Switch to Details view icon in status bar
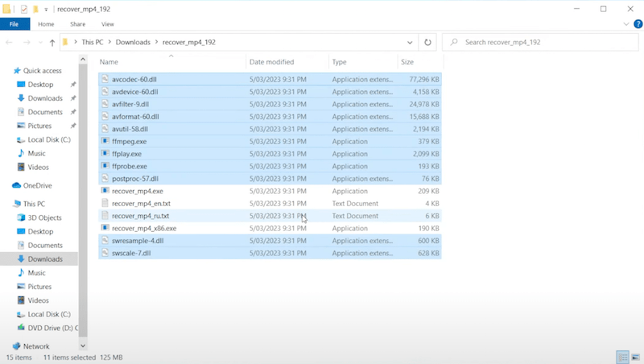This screenshot has height=364, width=644. coord(623,357)
